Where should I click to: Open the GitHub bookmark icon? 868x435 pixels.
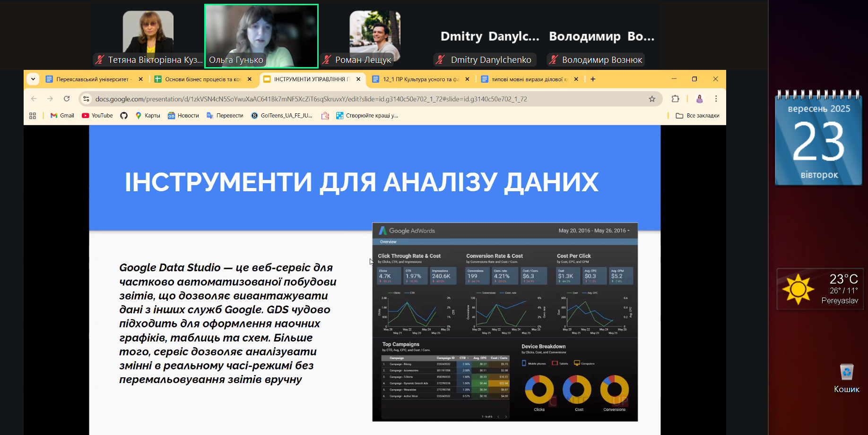click(124, 116)
